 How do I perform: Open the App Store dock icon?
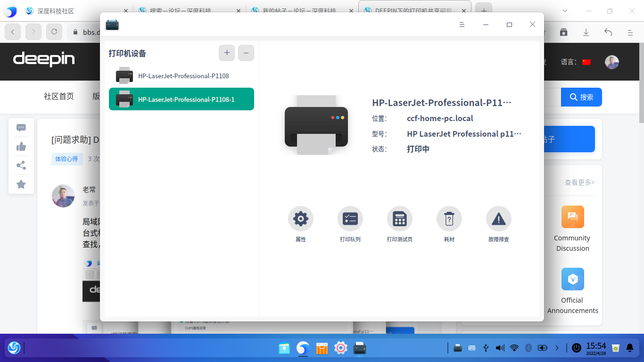pyautogui.click(x=322, y=348)
